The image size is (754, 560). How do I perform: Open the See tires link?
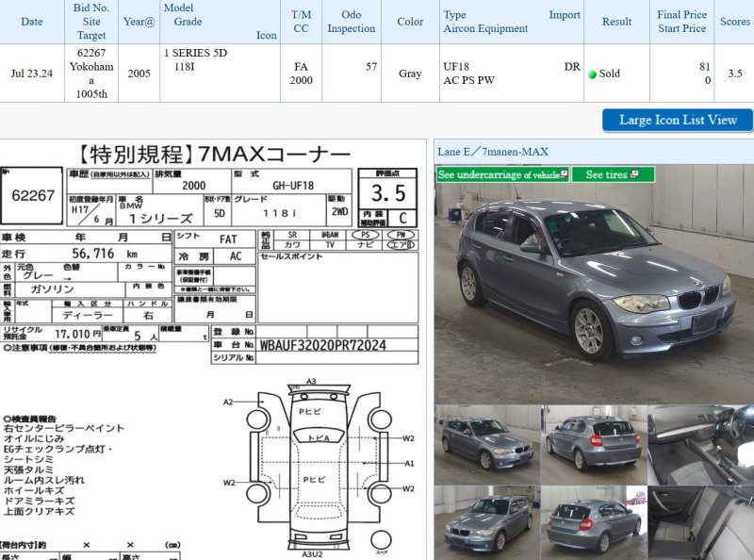pyautogui.click(x=606, y=174)
